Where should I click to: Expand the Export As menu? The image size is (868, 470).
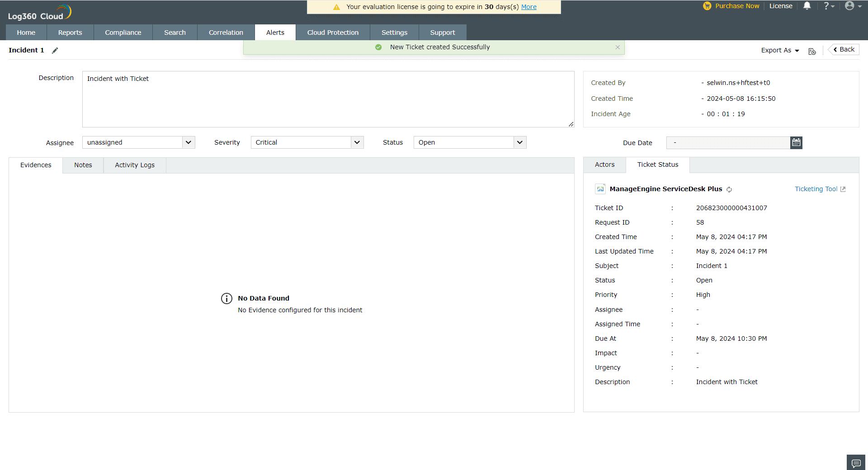coord(779,50)
